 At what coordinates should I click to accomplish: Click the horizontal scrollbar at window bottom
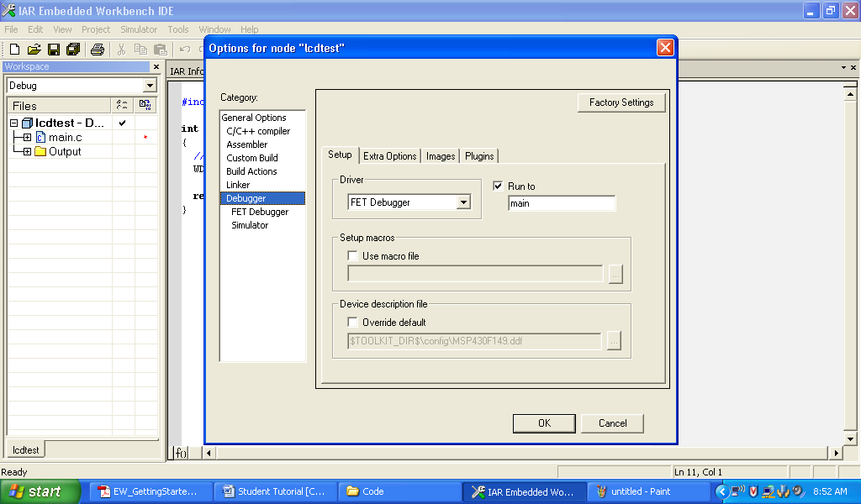click(x=521, y=453)
